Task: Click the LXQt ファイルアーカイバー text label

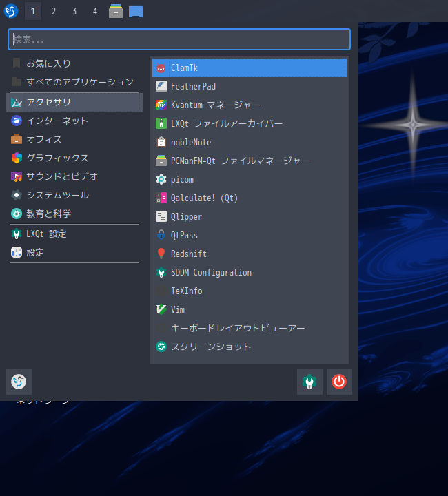Action: pos(227,124)
